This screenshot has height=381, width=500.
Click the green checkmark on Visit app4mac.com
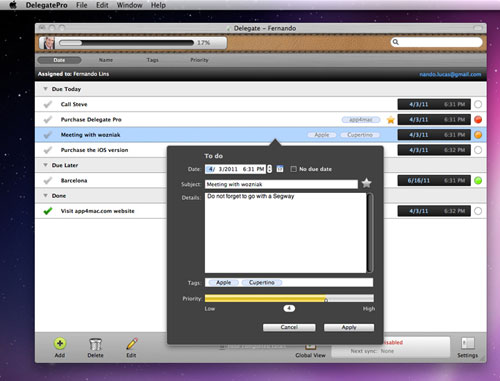coord(48,211)
